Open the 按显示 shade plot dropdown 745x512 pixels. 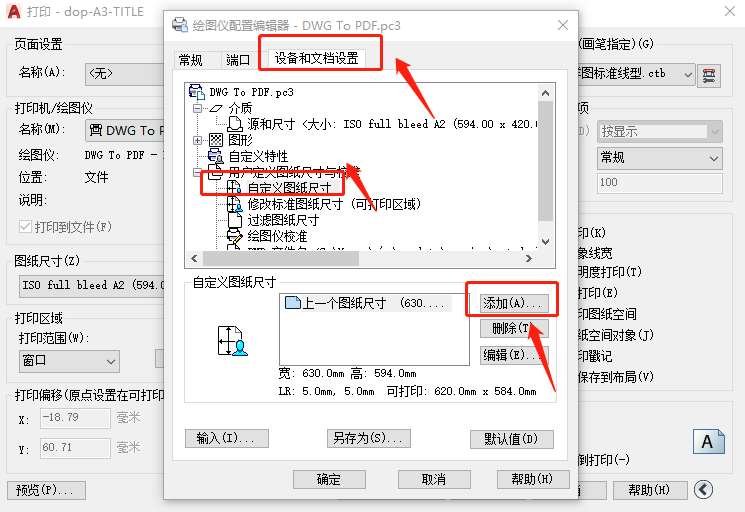[659, 131]
